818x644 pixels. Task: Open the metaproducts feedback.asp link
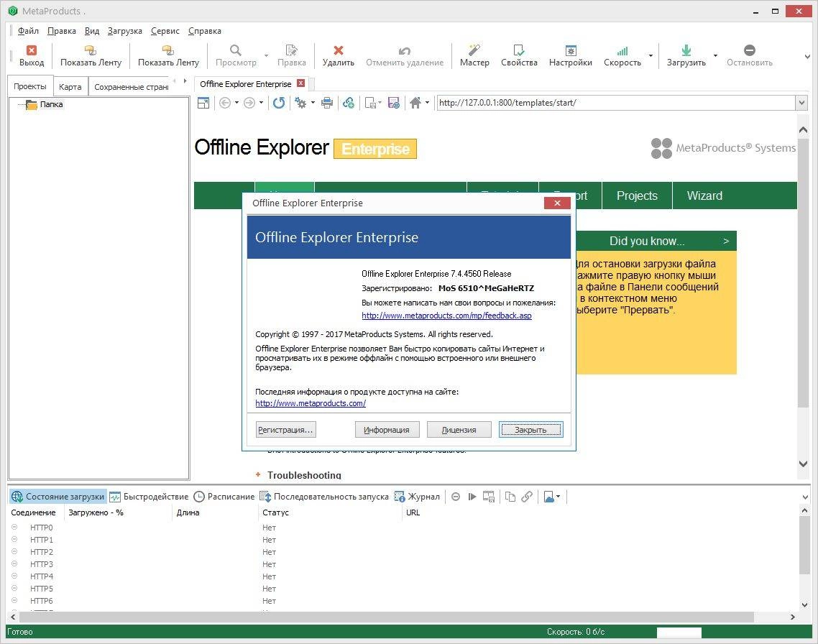tap(446, 316)
